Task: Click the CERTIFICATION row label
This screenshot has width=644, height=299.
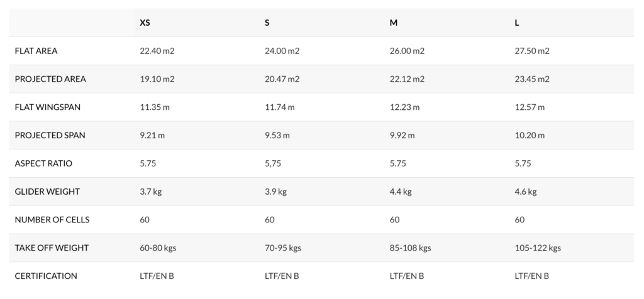Action: tap(46, 276)
